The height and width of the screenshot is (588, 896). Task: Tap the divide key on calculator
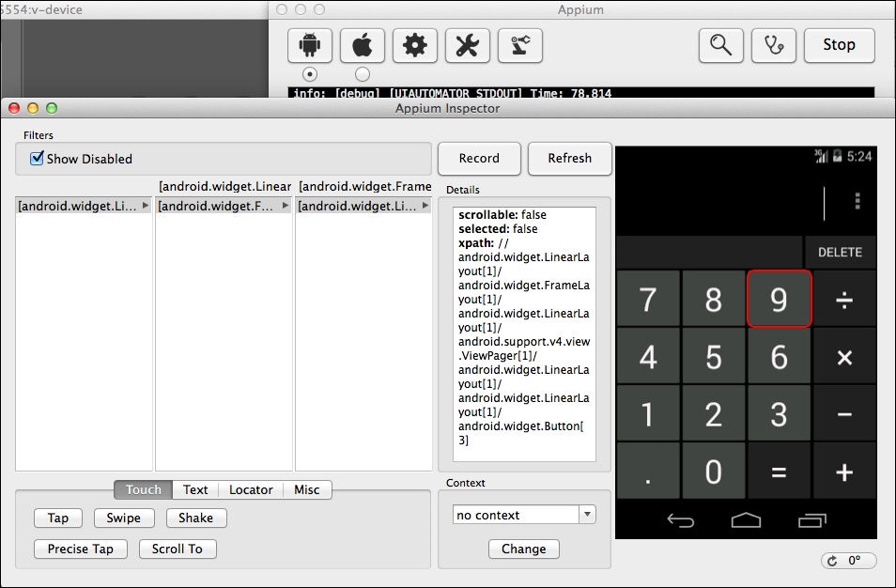(844, 299)
